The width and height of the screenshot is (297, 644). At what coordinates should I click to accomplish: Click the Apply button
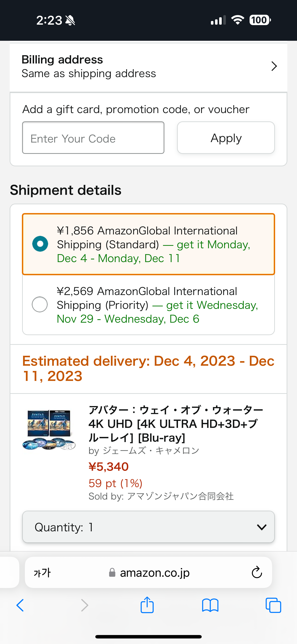pyautogui.click(x=226, y=138)
